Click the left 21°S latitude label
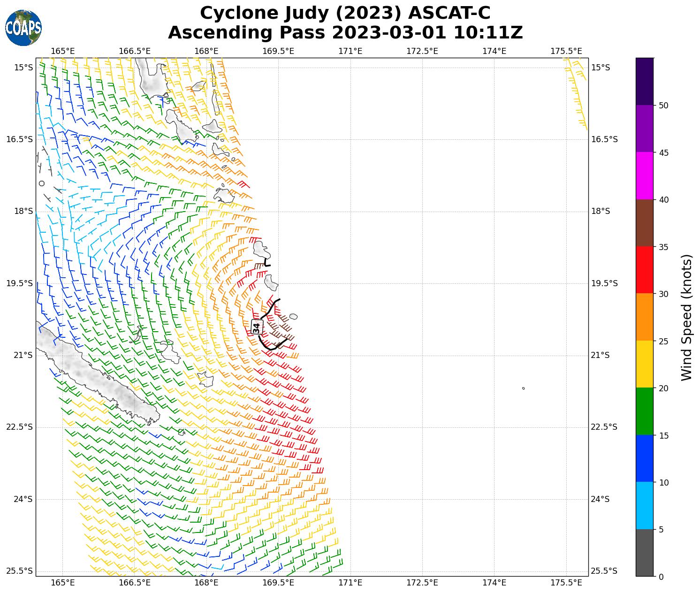The width and height of the screenshot is (700, 593). [23, 355]
